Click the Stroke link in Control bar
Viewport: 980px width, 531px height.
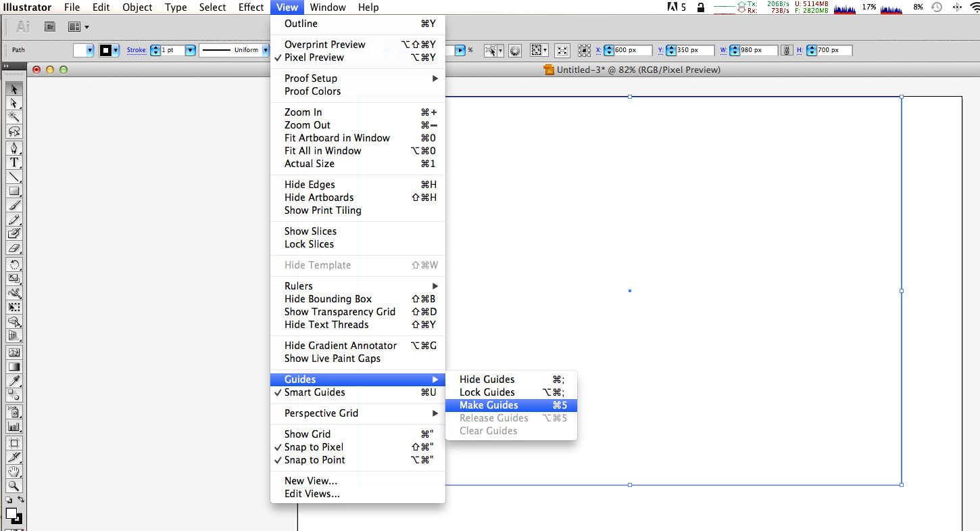(137, 50)
